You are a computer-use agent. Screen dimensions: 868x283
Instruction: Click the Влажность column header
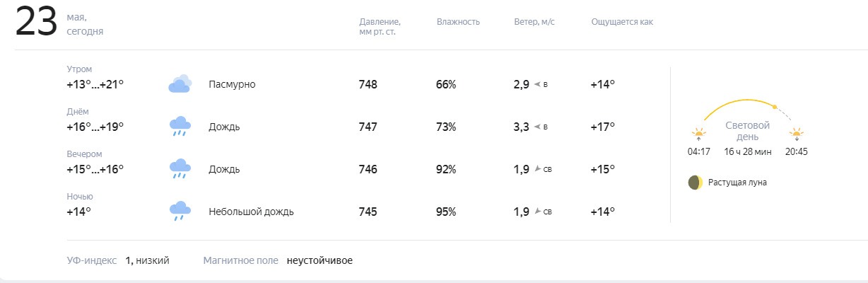[x=458, y=21]
